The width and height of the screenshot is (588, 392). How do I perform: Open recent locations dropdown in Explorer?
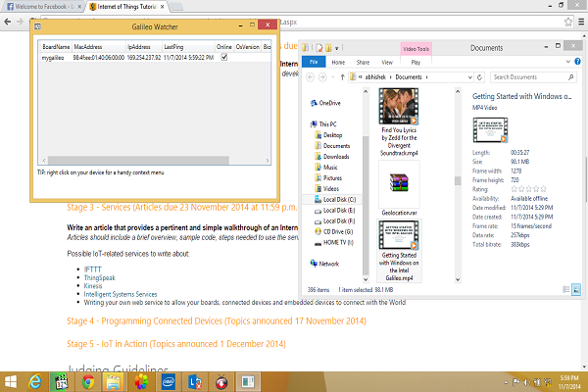[x=332, y=77]
